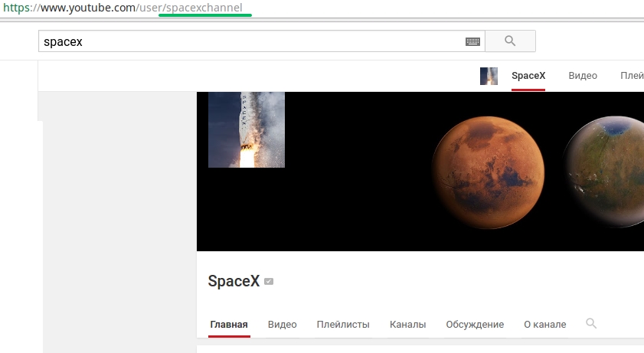Image resolution: width=644 pixels, height=353 pixels.
Task: Click the URL in the address bar
Action: [123, 8]
